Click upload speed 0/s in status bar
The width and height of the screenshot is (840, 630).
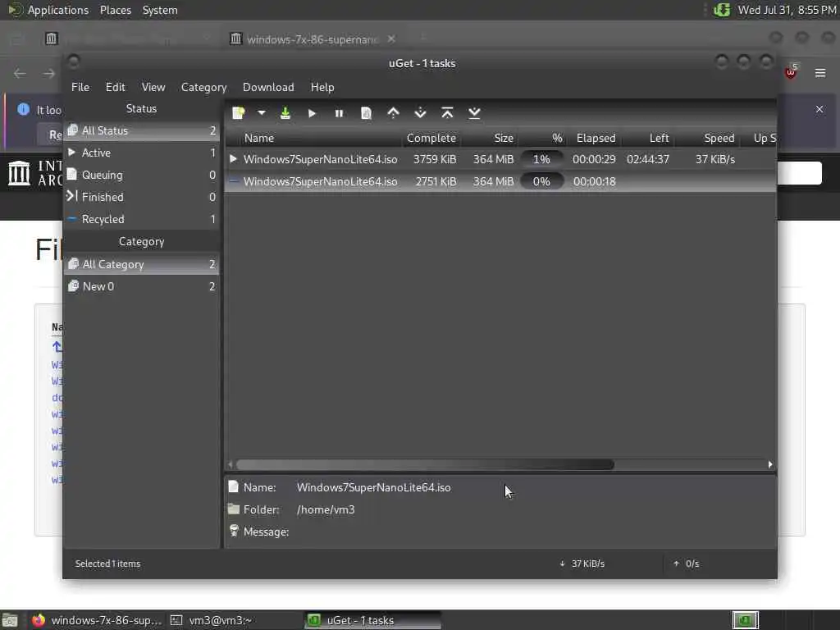[687, 564]
